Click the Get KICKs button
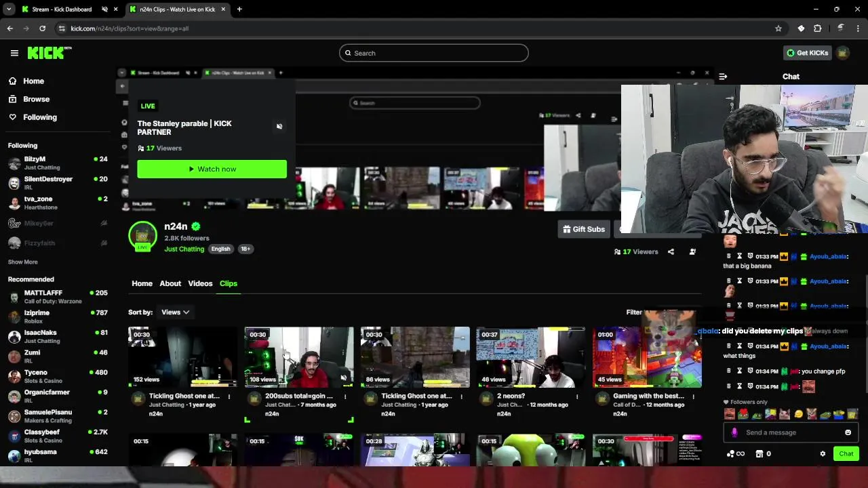Viewport: 868px width, 488px height. pyautogui.click(x=807, y=53)
